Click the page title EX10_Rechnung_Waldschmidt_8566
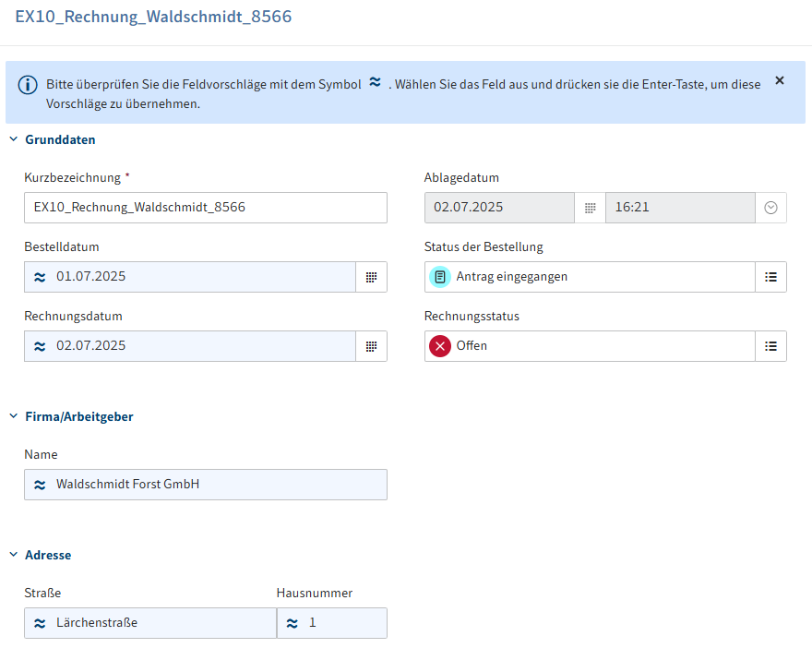 [153, 17]
